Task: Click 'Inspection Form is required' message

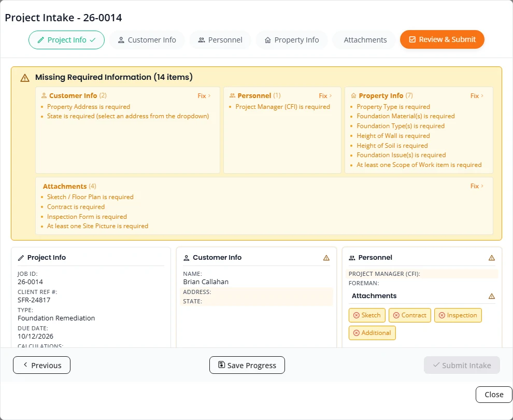Action: [87, 217]
